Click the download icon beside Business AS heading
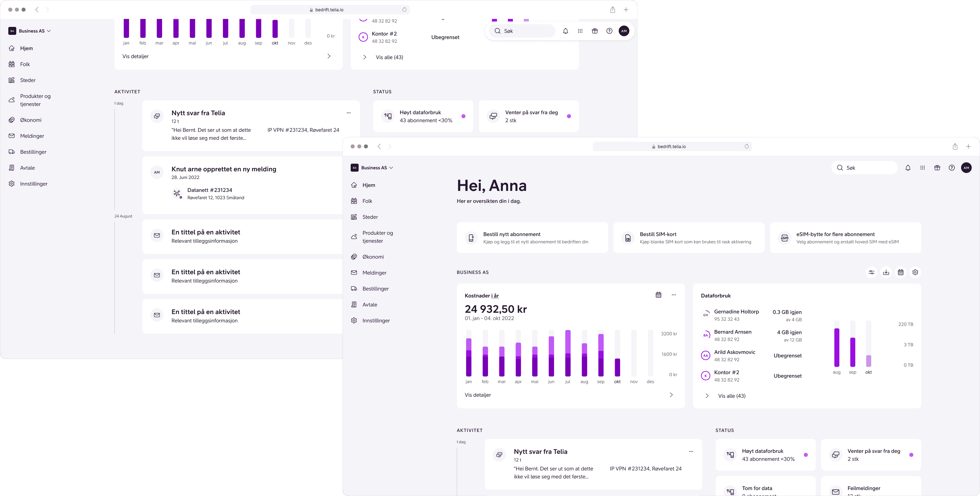 pyautogui.click(x=886, y=272)
